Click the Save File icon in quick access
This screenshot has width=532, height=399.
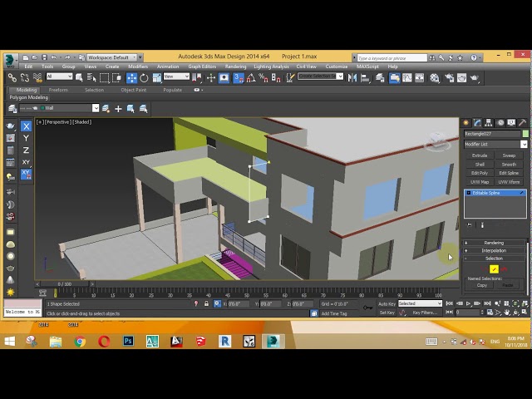pyautogui.click(x=44, y=57)
